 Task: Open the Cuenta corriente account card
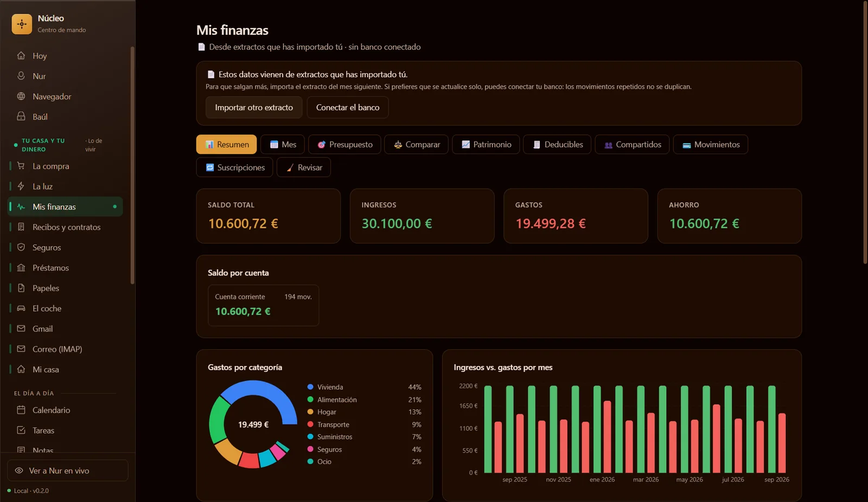263,305
